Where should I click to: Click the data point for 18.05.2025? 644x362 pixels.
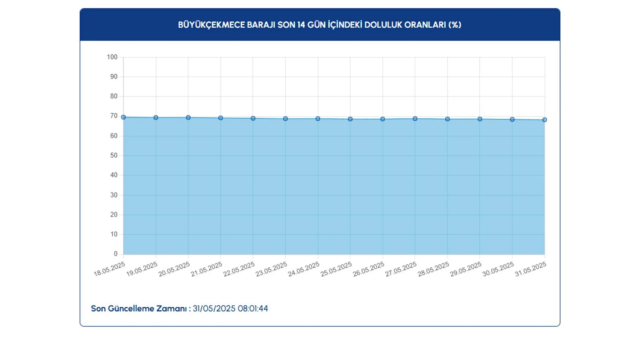click(x=124, y=117)
